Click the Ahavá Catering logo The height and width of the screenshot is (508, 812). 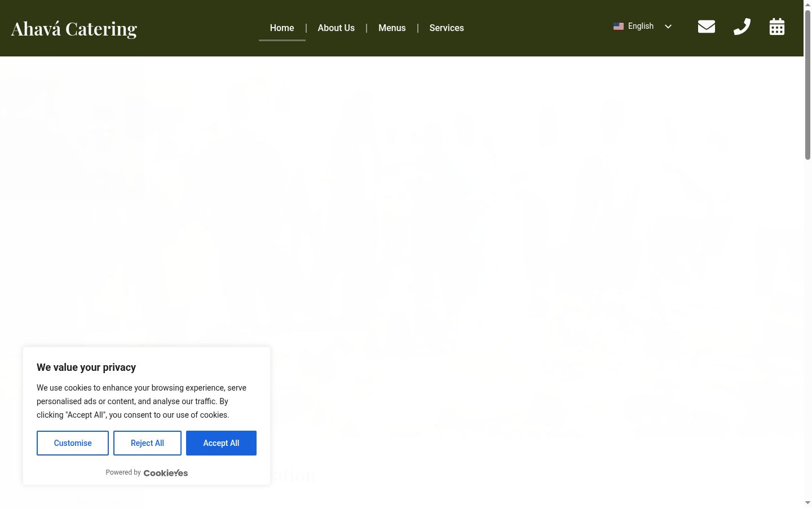74,29
